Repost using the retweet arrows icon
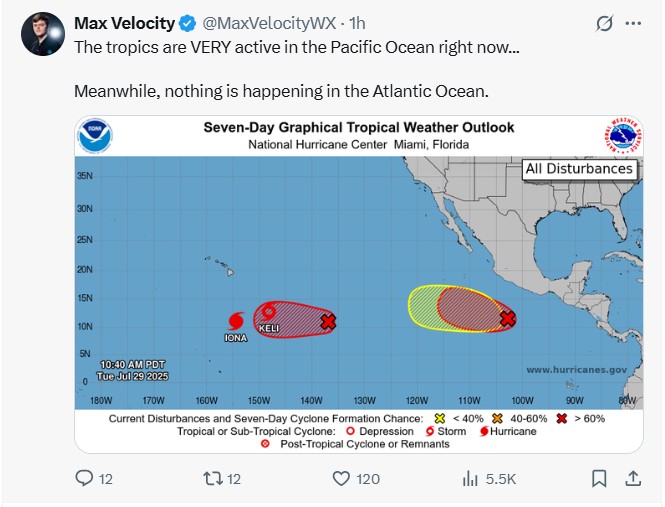Image resolution: width=665 pixels, height=507 pixels. (x=212, y=479)
